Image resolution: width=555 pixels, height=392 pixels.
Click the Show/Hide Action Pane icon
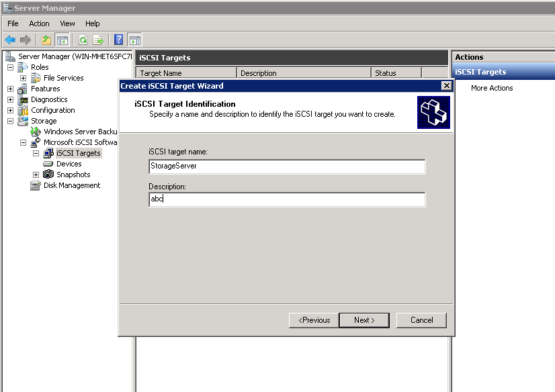pyautogui.click(x=134, y=40)
